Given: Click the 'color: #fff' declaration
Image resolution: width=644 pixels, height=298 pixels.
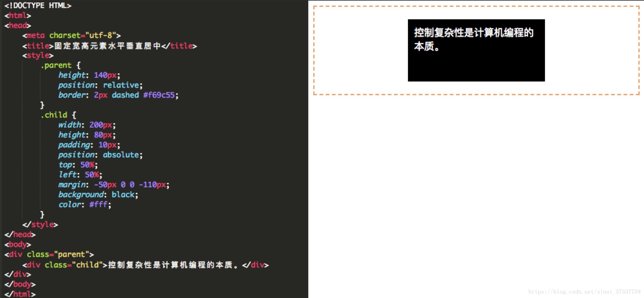Looking at the screenshot, I should click(85, 205).
